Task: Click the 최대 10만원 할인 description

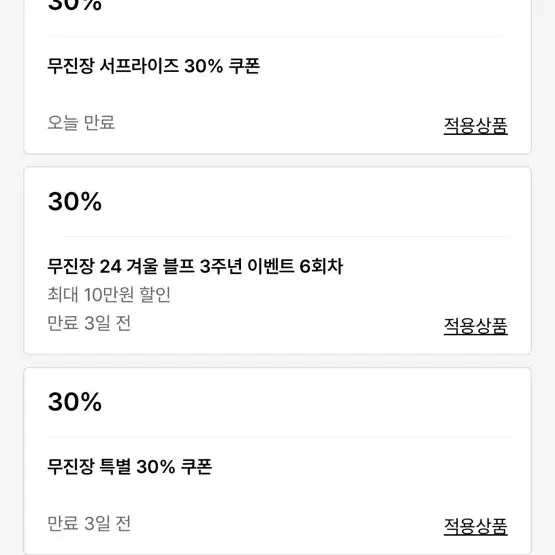Action: coord(109,294)
